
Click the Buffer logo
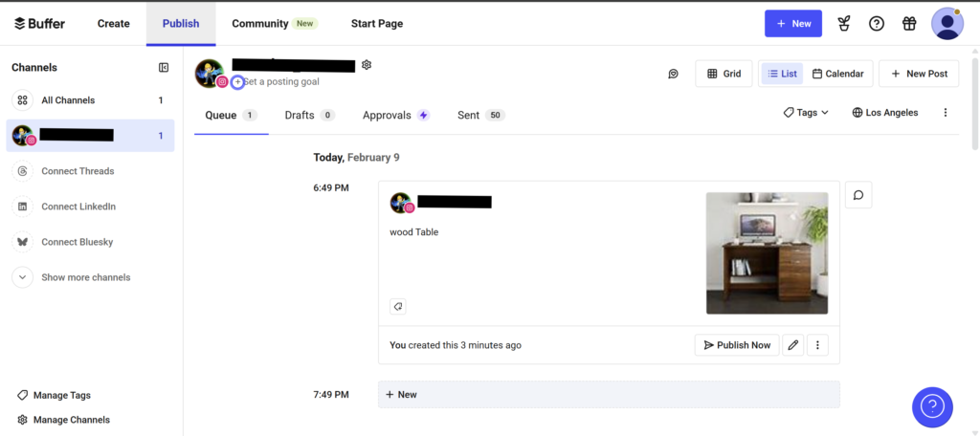click(39, 24)
